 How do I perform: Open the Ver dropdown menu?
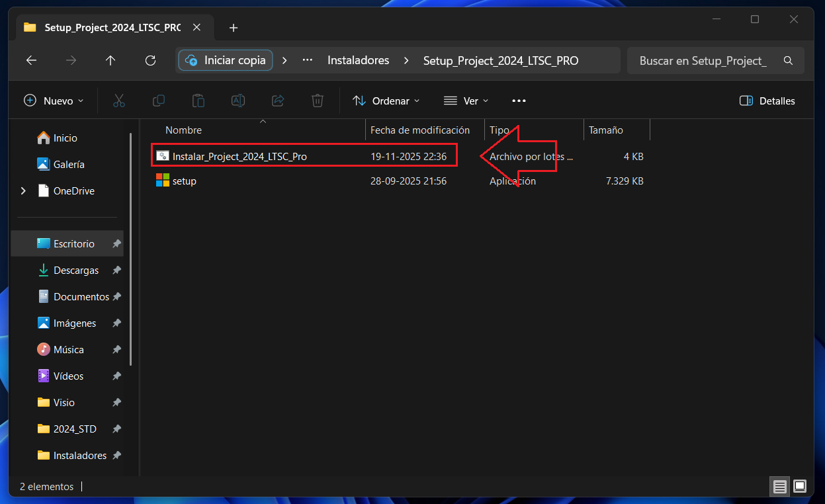point(466,101)
